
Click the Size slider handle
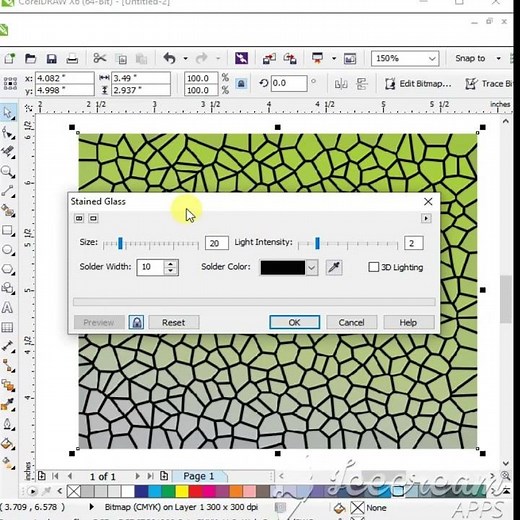120,243
